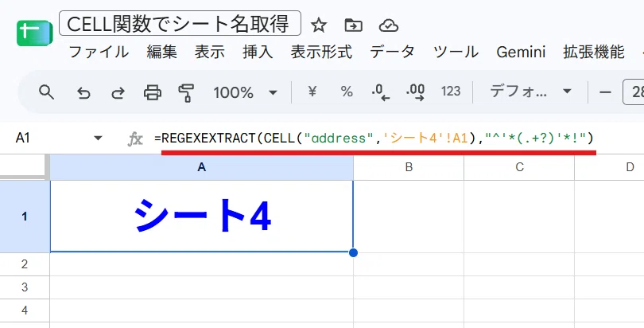Screen dimensions: 644x328
Task: Check the cloud save status icon
Action: pos(388,25)
